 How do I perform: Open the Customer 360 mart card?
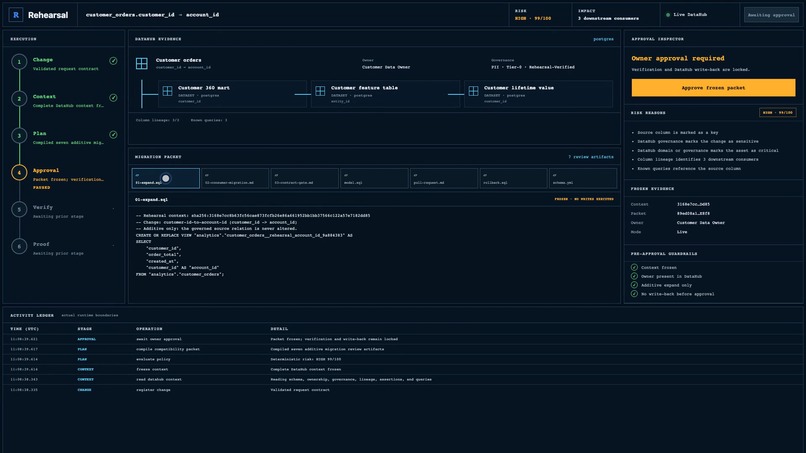tap(232, 94)
